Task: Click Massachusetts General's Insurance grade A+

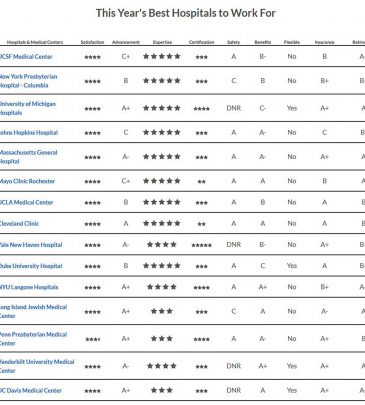Action: pos(324,157)
